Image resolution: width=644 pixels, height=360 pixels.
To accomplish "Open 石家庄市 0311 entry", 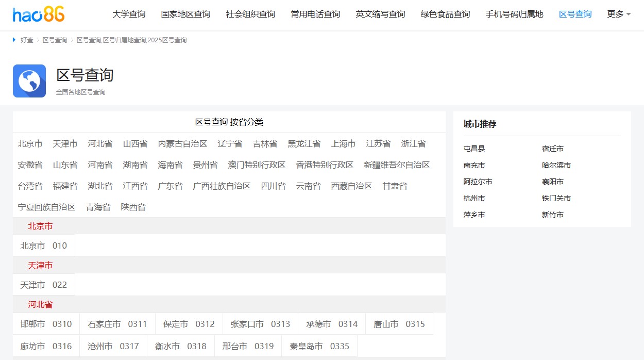I will [x=117, y=324].
